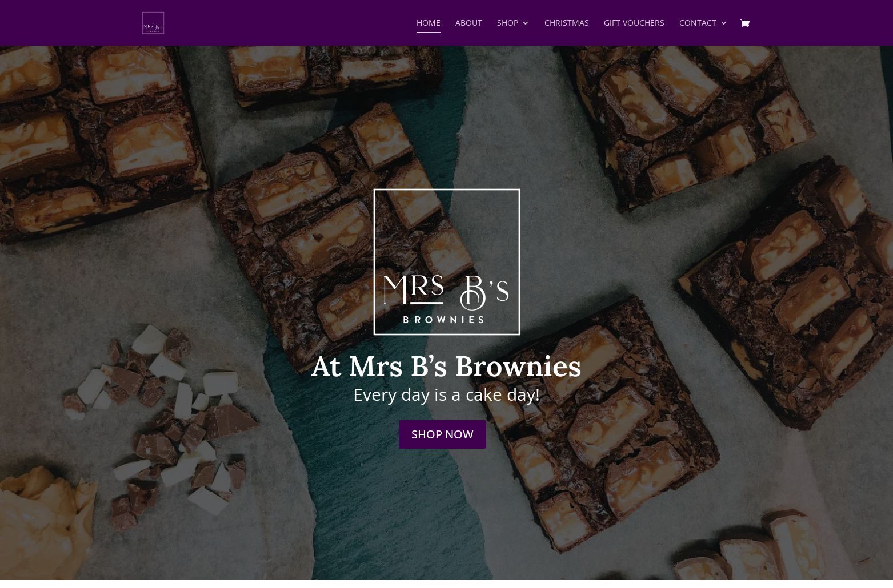The height and width of the screenshot is (588, 893).
Task: Select the CONTACT menu item
Action: point(697,23)
